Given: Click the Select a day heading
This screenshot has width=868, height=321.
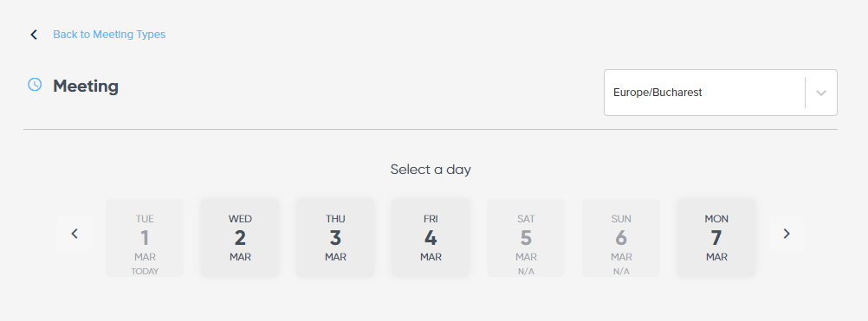Looking at the screenshot, I should coord(431,169).
